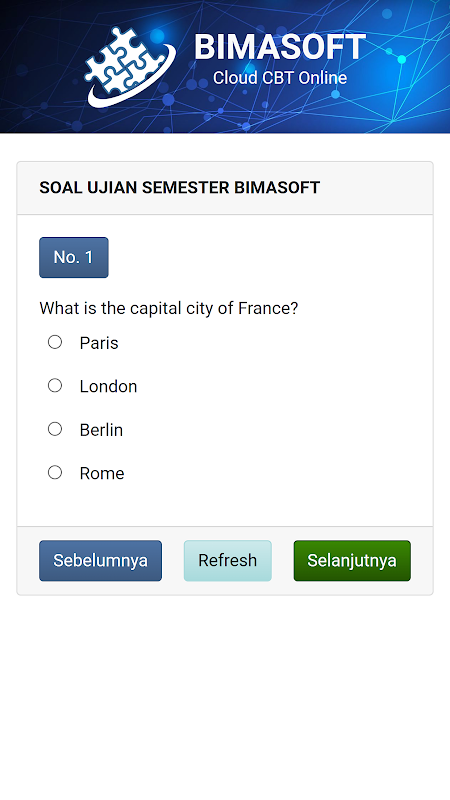450x800 pixels.
Task: Click the SOAL UJIAN SEMESTER BIMASOFT heading
Action: (x=180, y=187)
